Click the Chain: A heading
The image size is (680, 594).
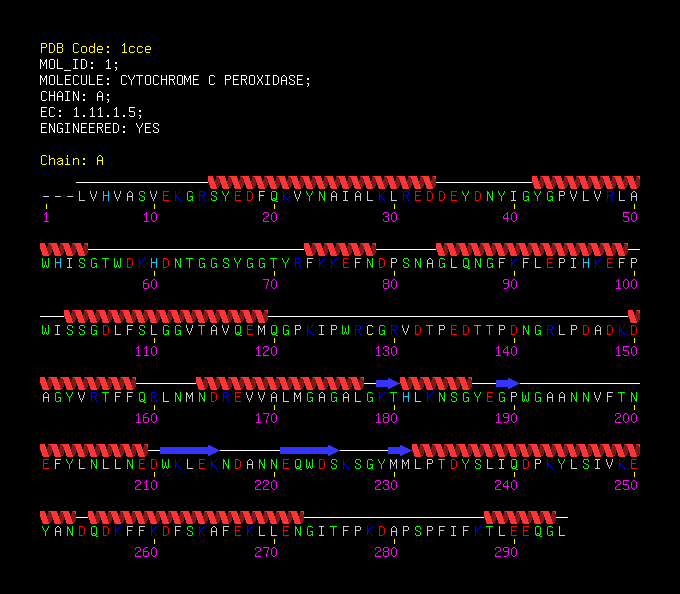tap(72, 160)
